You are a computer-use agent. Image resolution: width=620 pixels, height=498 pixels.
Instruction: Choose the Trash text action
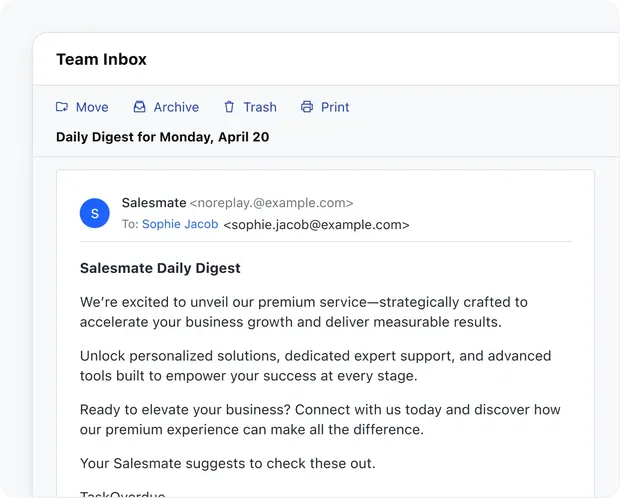[260, 107]
